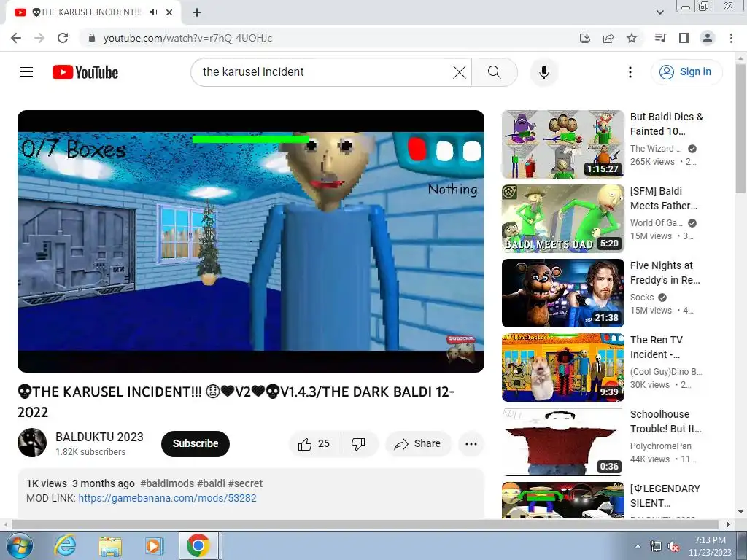Click Chrome taskbar button
Viewport: 747px width, 560px height.
click(x=198, y=545)
